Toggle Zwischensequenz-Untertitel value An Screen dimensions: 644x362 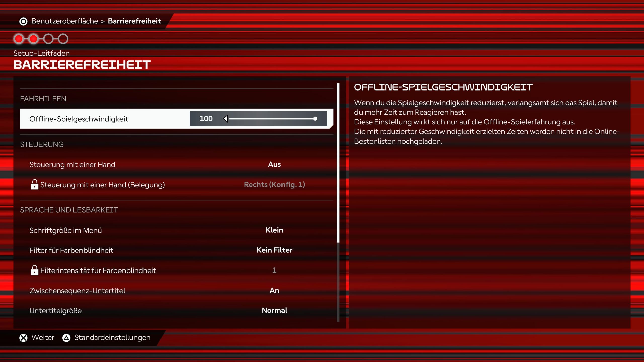pyautogui.click(x=274, y=290)
